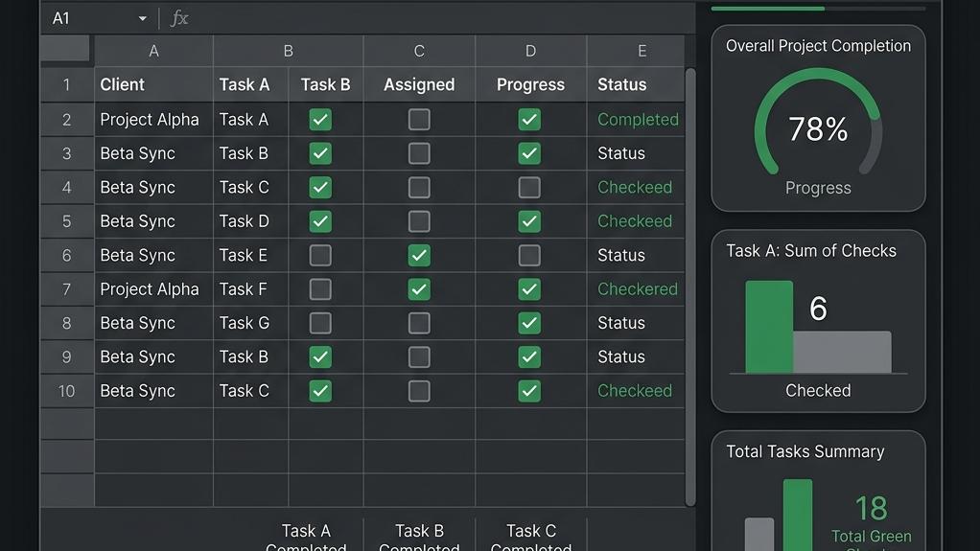Click the green progress bar at top
The height and width of the screenshot is (551, 980).
(767, 9)
